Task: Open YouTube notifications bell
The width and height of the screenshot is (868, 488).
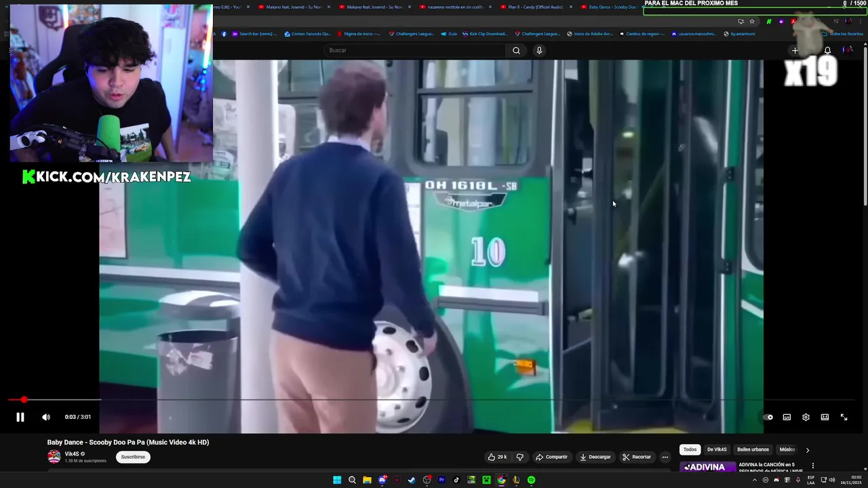Action: (827, 50)
